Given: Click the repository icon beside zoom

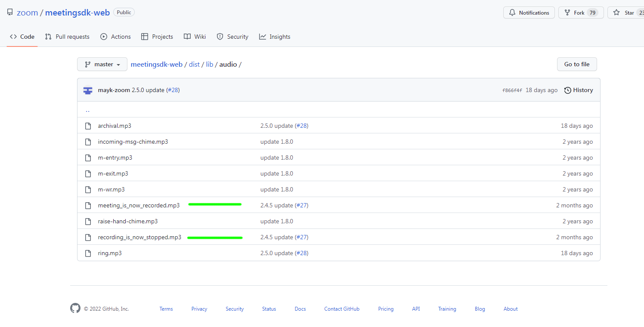Looking at the screenshot, I should (x=10, y=12).
